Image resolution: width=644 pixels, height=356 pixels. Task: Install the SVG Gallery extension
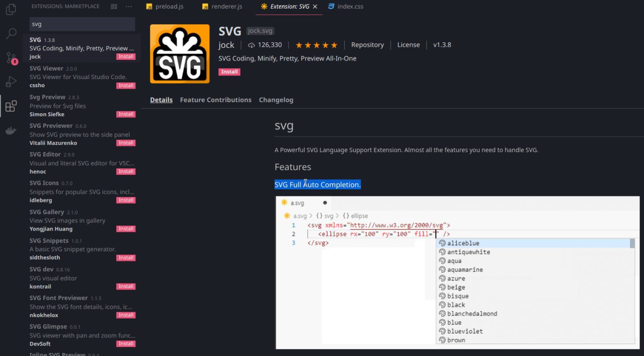[x=126, y=229]
